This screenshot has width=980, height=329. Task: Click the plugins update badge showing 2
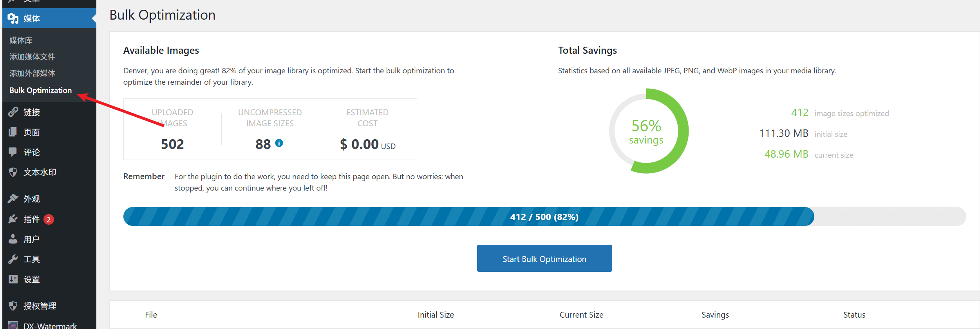coord(49,220)
